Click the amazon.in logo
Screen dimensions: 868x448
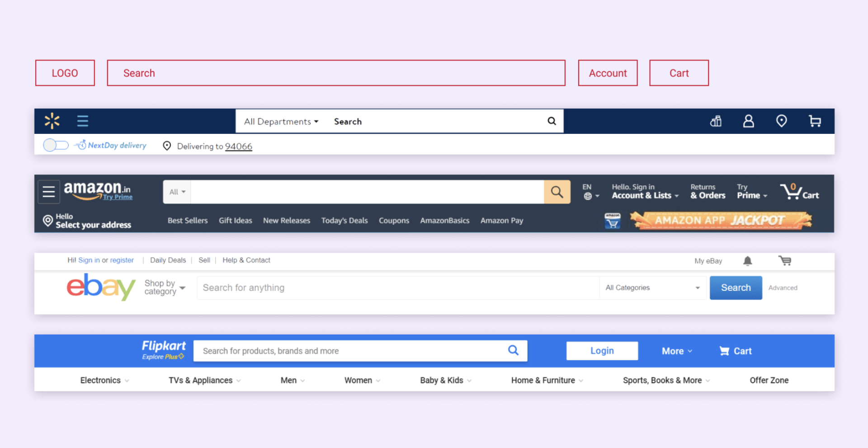(x=97, y=189)
